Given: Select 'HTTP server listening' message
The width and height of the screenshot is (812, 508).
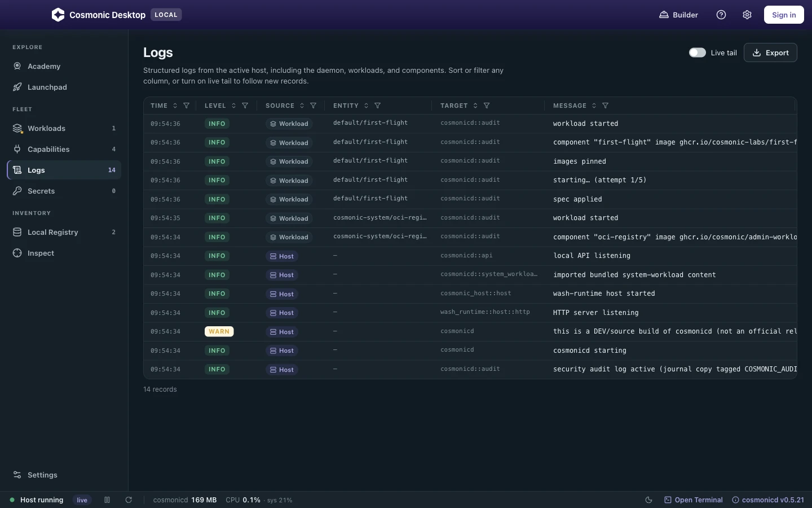Looking at the screenshot, I should 596,313.
